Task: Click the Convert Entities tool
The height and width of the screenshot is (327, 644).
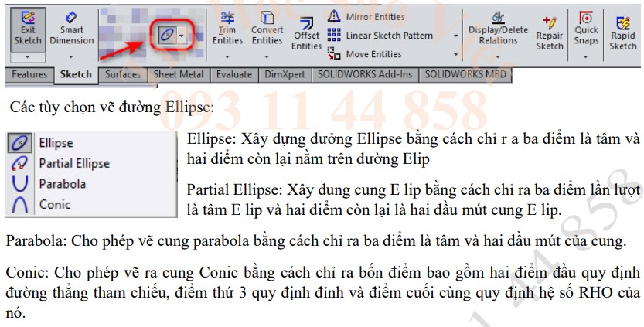Action: tap(267, 29)
